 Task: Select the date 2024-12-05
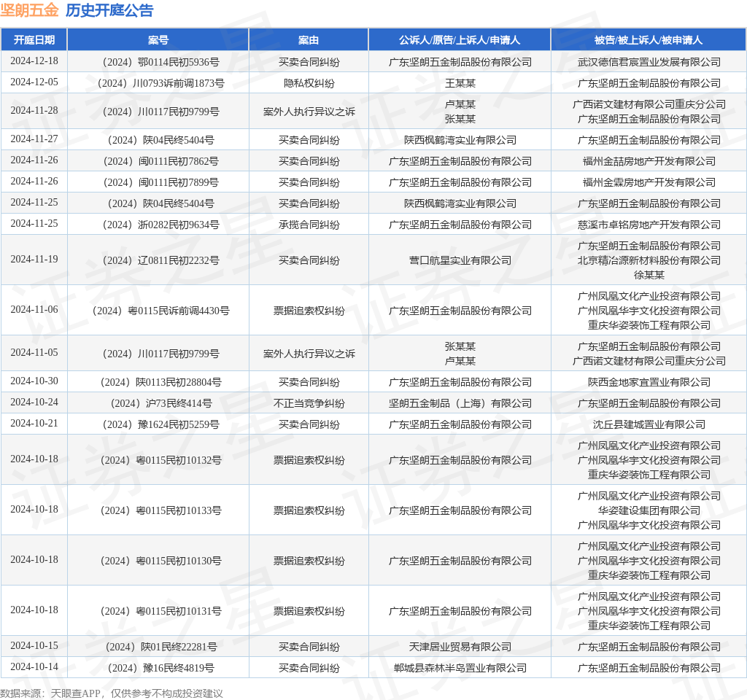click(x=34, y=82)
